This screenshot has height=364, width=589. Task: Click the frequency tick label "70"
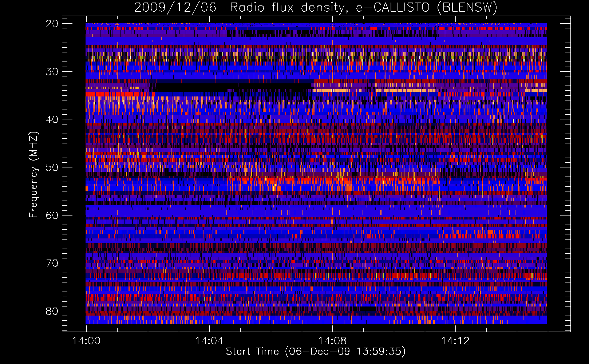[52, 263]
